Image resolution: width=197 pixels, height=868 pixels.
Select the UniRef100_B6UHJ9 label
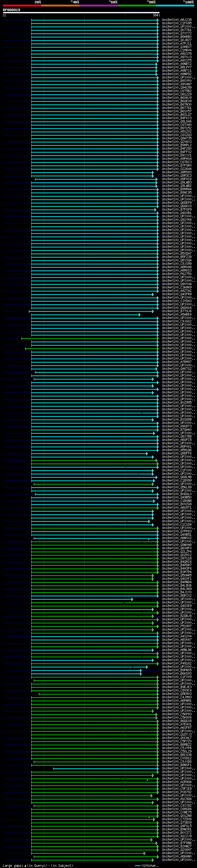point(177,98)
